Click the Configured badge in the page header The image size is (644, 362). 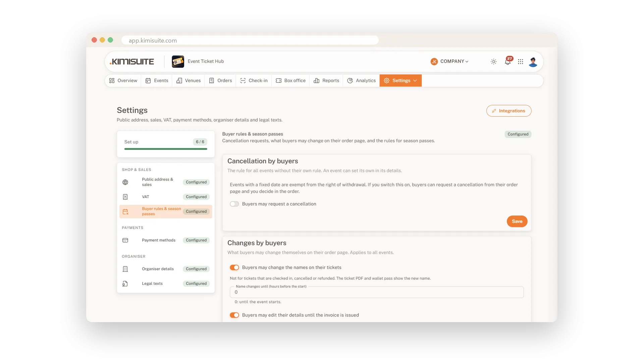(x=518, y=134)
